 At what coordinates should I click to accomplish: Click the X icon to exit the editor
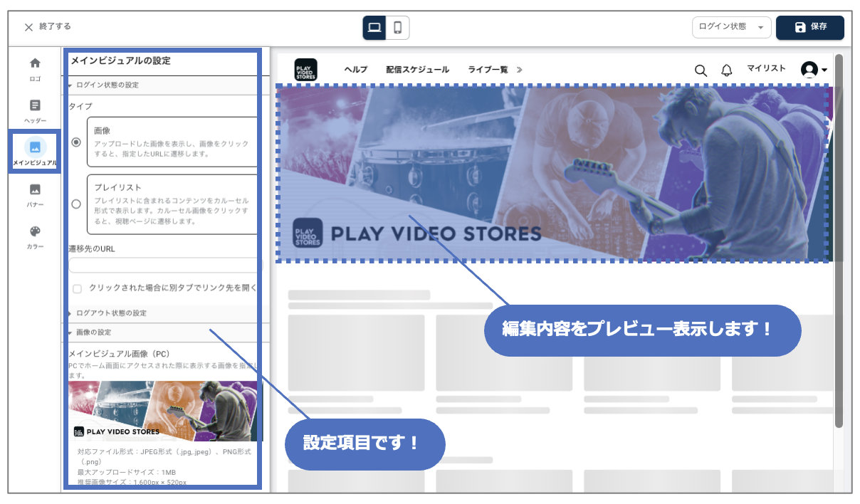[x=29, y=27]
